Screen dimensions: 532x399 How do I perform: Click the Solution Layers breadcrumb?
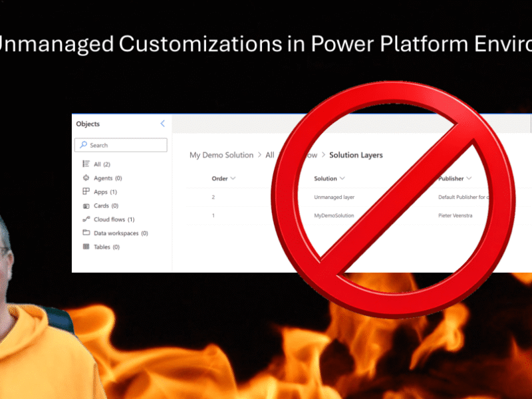pos(356,155)
